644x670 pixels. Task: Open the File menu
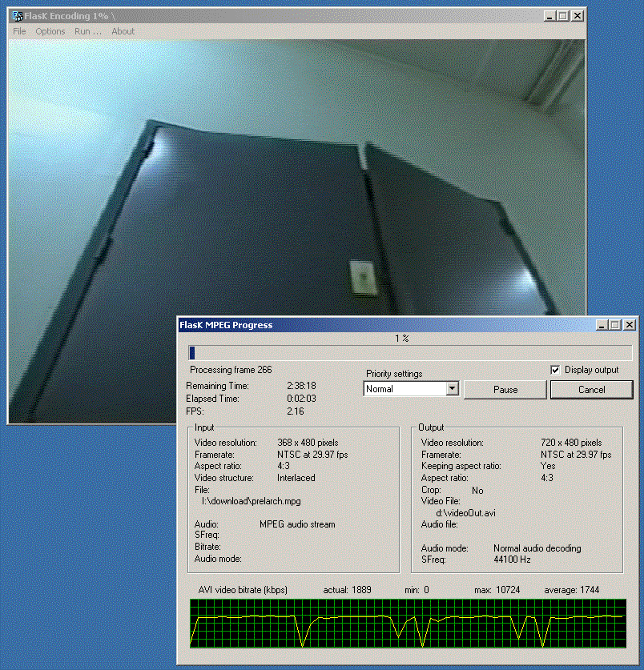coord(18,31)
